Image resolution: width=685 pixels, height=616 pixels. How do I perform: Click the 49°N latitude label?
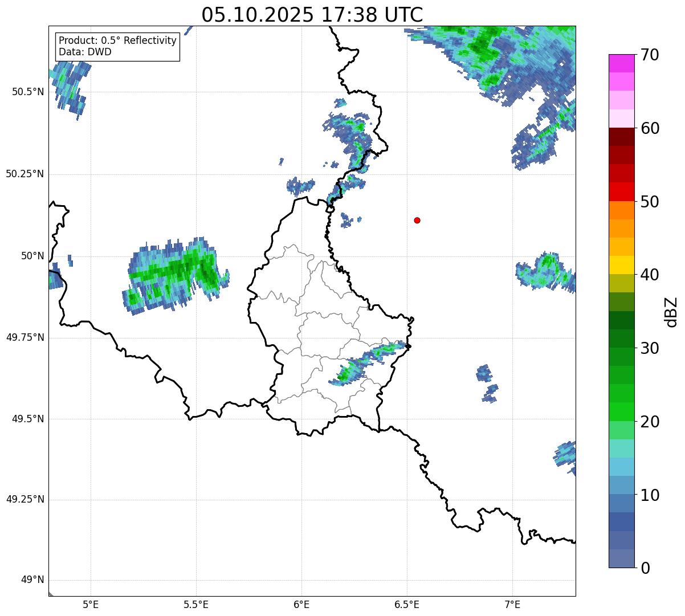coord(33,580)
